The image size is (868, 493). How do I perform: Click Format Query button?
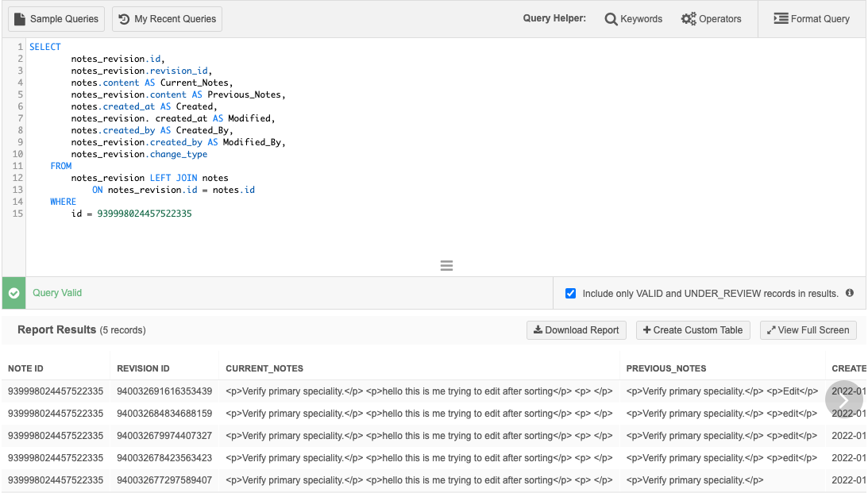811,19
